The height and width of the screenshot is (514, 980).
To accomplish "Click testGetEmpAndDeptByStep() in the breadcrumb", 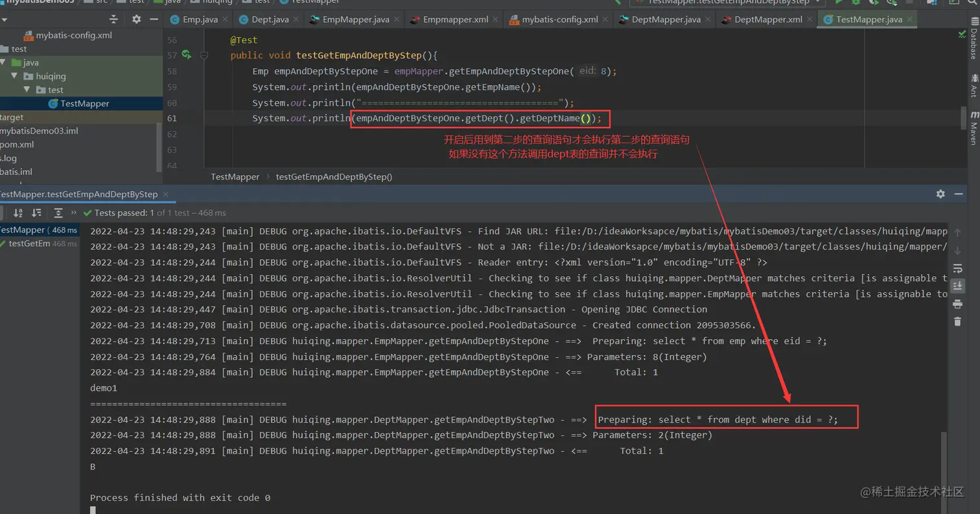I will [x=334, y=176].
